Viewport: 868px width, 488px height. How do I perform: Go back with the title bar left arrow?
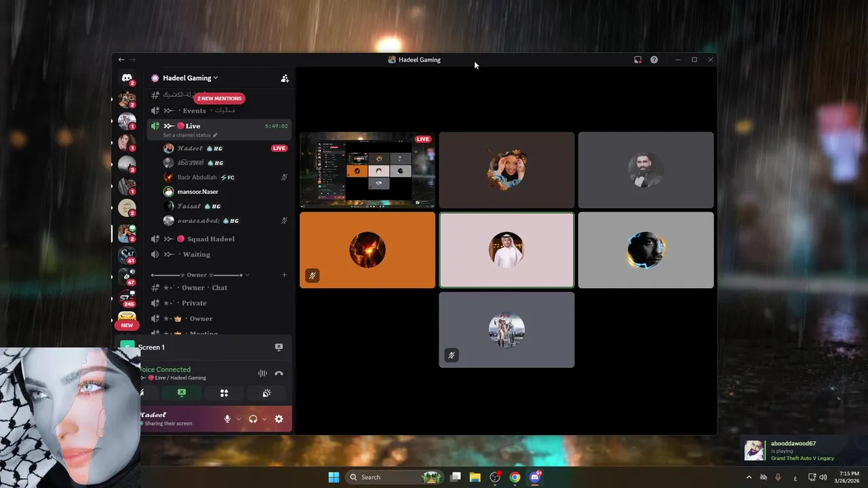pyautogui.click(x=121, y=60)
